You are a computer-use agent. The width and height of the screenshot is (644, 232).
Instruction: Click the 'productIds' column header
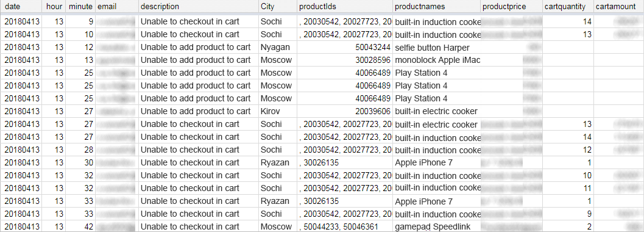point(344,7)
